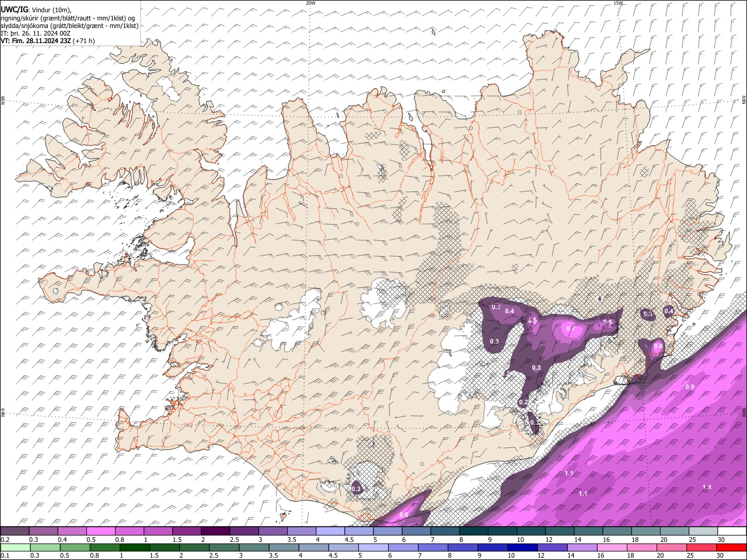Viewport: 747px width, 560px height.
Task: Click the '20W' longitude label
Action: coord(310,3)
